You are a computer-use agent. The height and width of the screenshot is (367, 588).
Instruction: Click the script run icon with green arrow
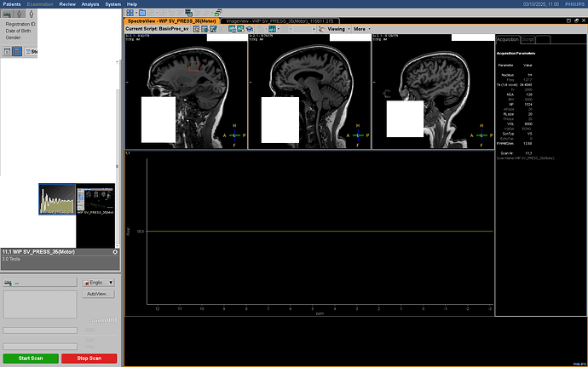click(205, 29)
